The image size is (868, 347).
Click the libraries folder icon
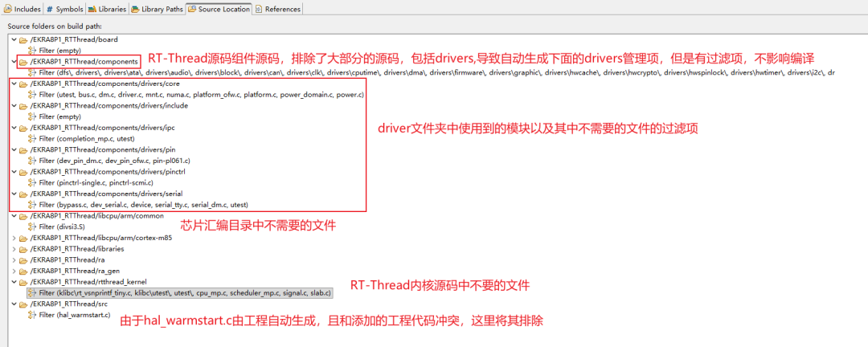pos(23,248)
